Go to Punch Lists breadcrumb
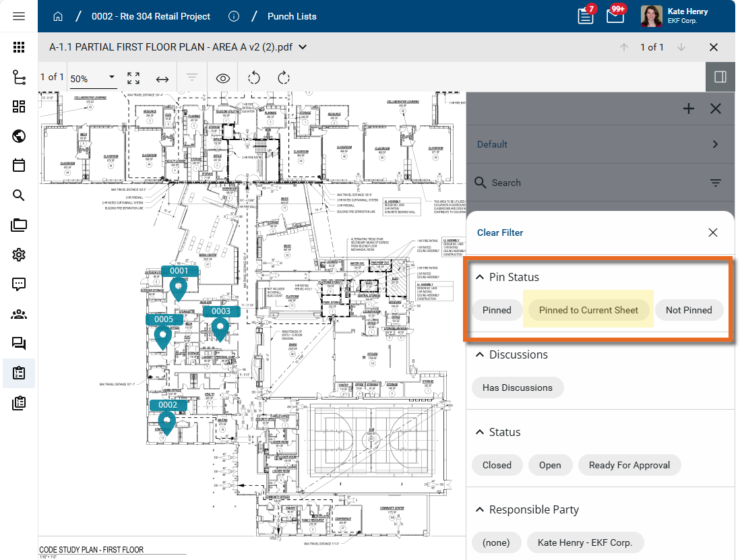This screenshot has width=742, height=560. coord(291,16)
